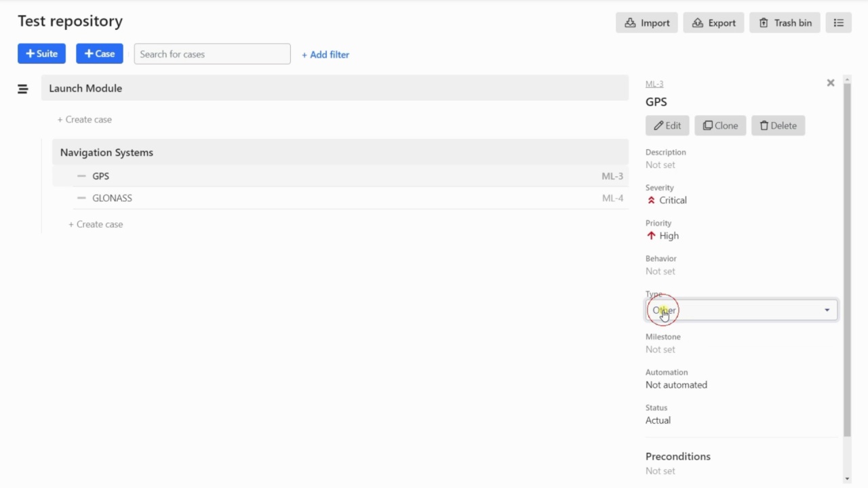Viewport: 868px width, 488px height.
Task: Click the ML-3 ID in the GPS row
Action: 612,176
